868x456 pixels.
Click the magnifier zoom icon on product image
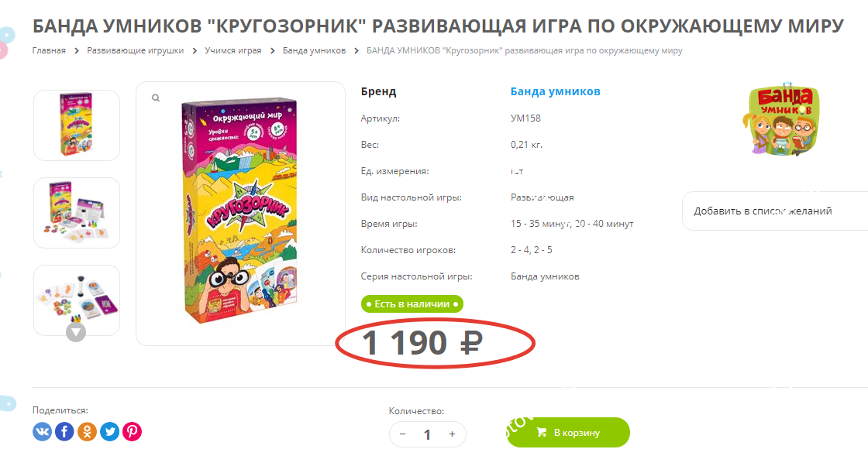click(x=156, y=98)
